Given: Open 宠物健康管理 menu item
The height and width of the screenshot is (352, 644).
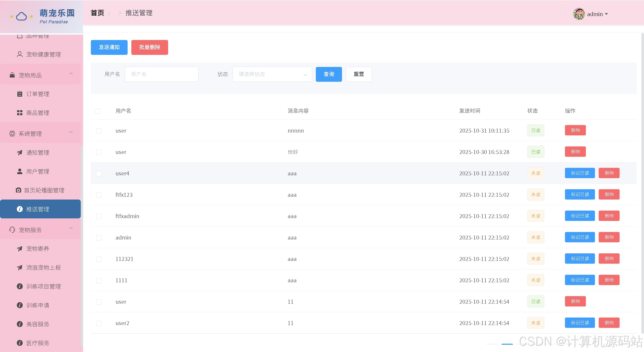Looking at the screenshot, I should pyautogui.click(x=40, y=54).
